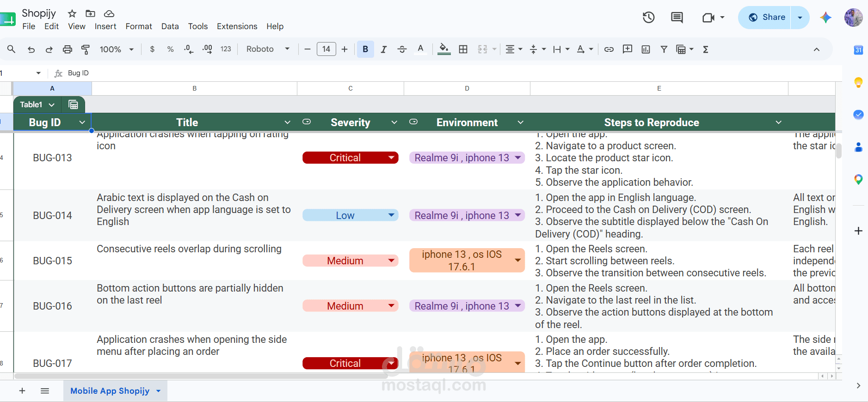
Task: Open Google Maps side panel
Action: pyautogui.click(x=858, y=179)
